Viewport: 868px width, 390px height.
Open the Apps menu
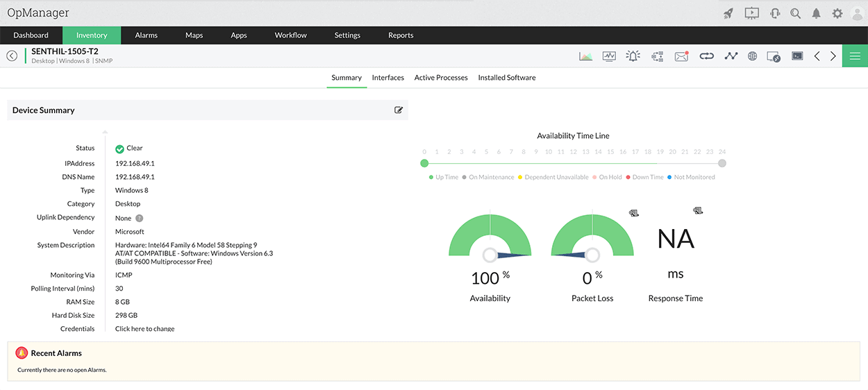pyautogui.click(x=239, y=35)
